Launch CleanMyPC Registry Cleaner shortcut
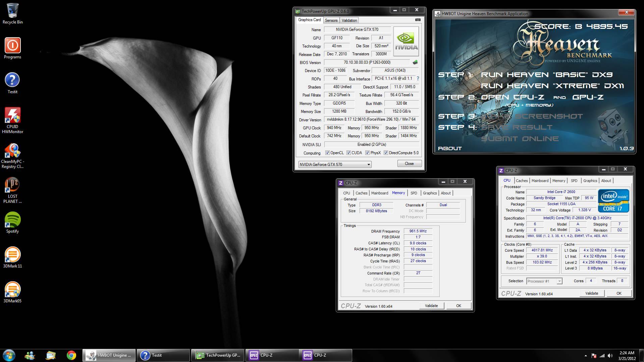The image size is (644, 362). [12, 156]
